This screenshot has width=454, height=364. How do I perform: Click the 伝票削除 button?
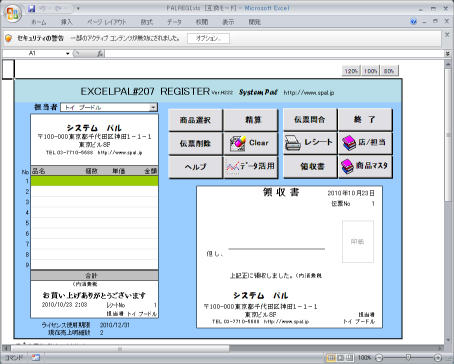[195, 143]
